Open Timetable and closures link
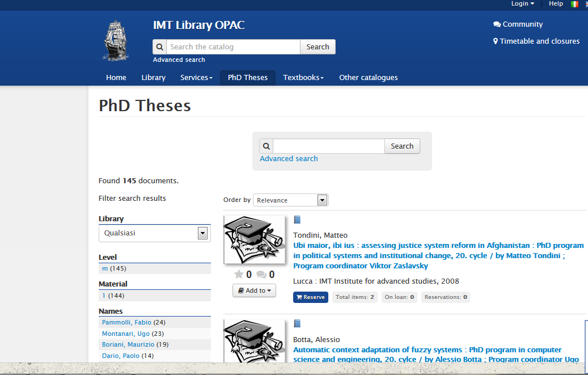This screenshot has height=375, width=588. (536, 41)
